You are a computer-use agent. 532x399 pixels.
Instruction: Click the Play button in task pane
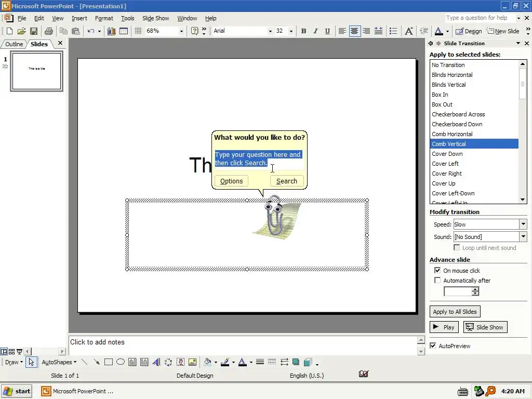(x=444, y=327)
